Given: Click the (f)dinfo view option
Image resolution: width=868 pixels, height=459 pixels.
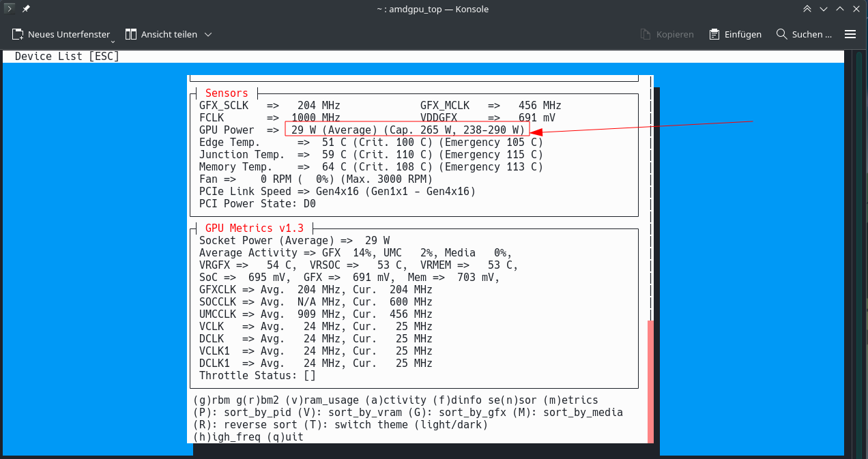Looking at the screenshot, I should click(x=457, y=400).
